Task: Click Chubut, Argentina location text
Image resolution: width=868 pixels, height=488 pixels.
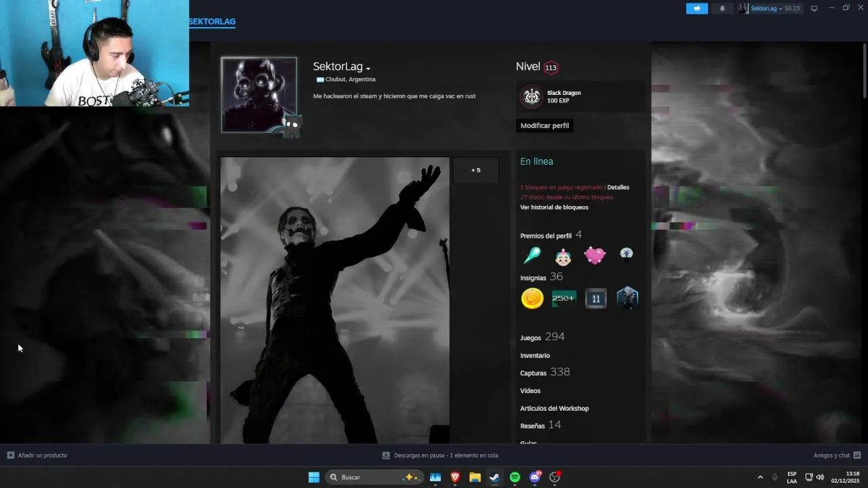Action: pos(350,79)
